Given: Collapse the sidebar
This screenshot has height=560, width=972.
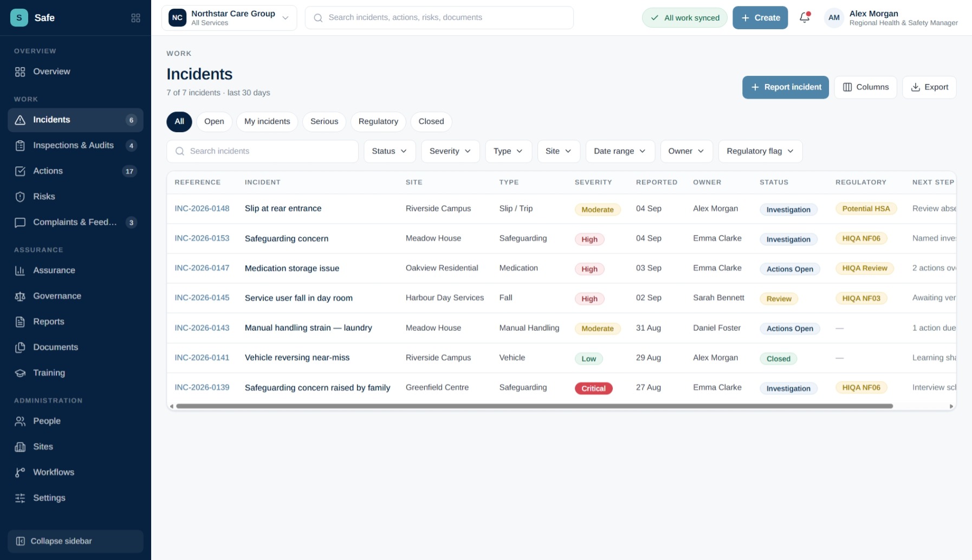Looking at the screenshot, I should [x=75, y=541].
